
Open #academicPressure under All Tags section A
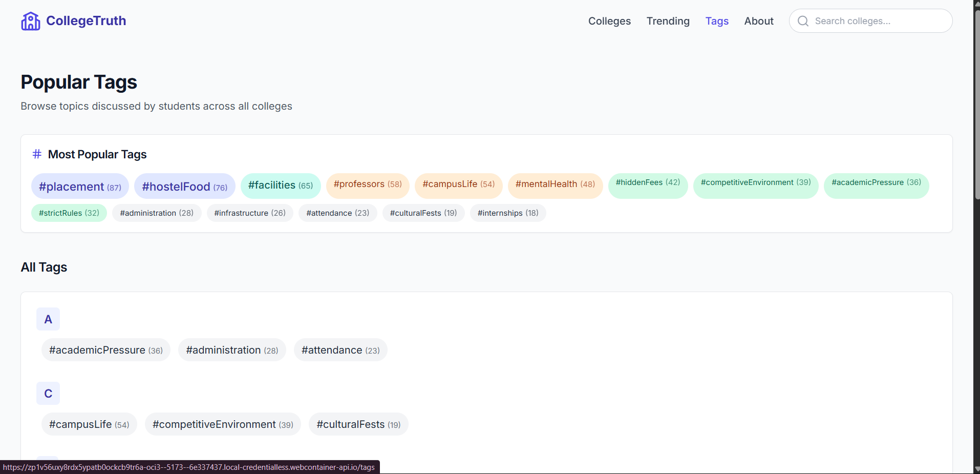pos(106,350)
